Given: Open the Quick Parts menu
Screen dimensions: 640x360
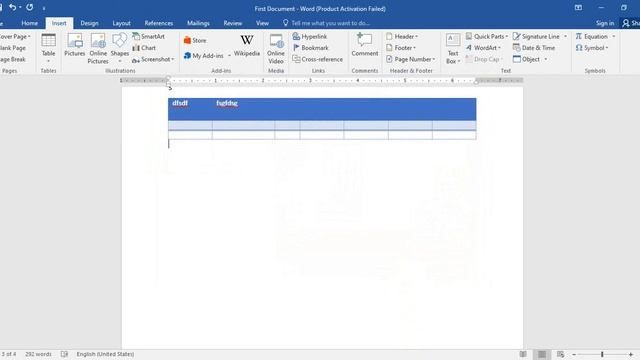Looking at the screenshot, I should click(487, 36).
